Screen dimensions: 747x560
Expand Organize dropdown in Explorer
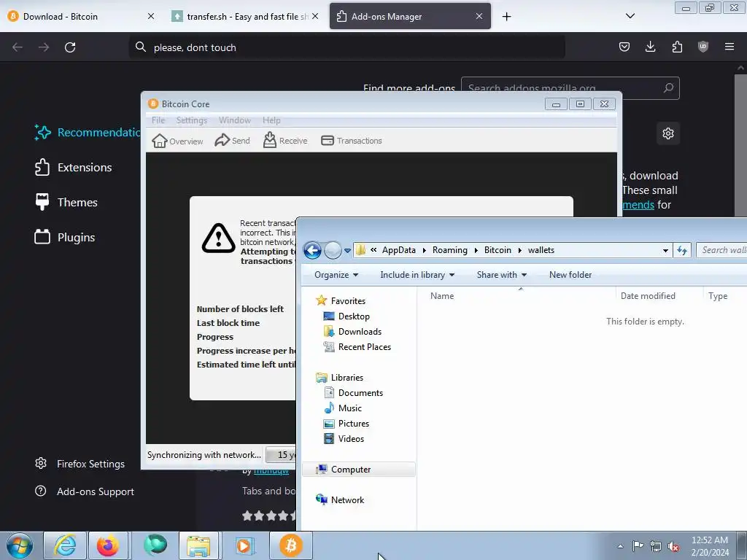[336, 275]
